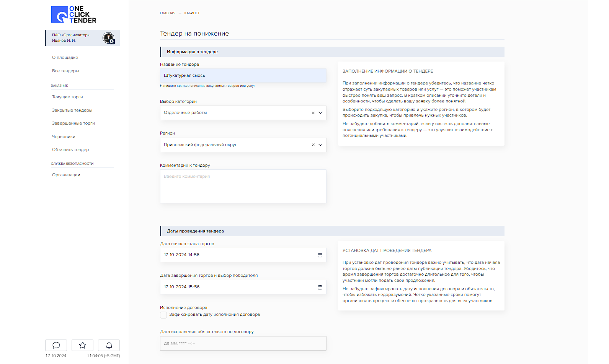Clear the selected category Отделочные работы
Screen dimensions: 609x364
pos(313,113)
